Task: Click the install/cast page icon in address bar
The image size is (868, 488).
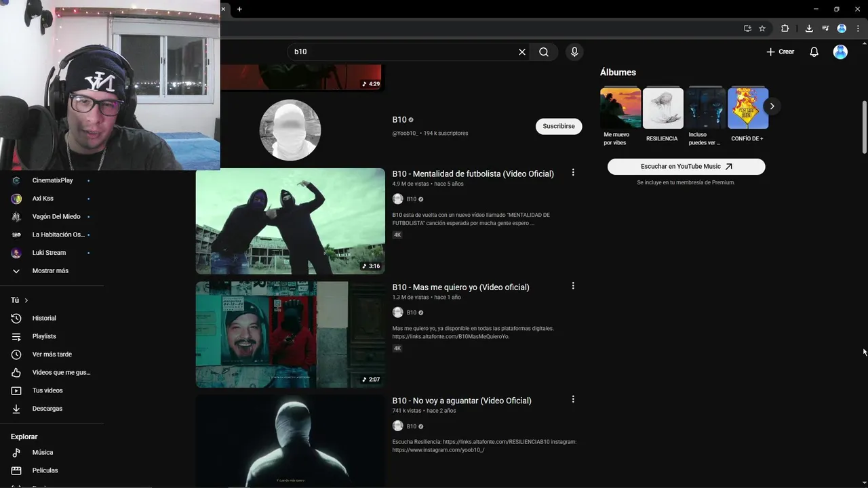Action: coord(747,28)
